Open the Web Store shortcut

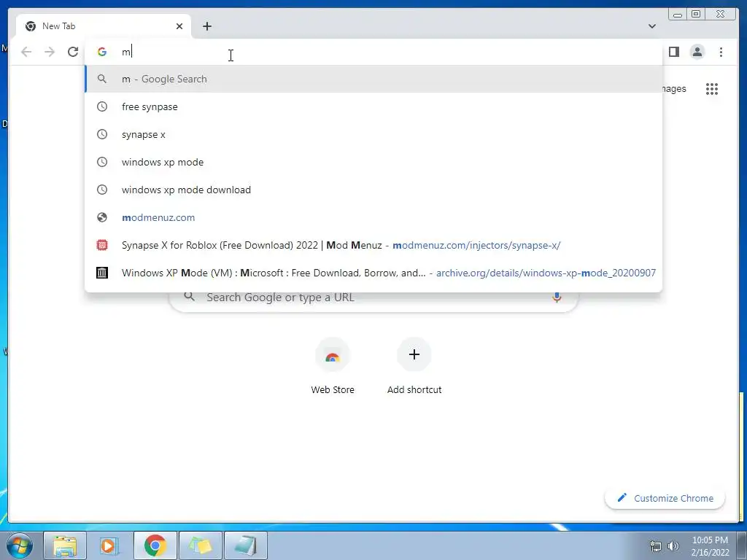pos(333,366)
